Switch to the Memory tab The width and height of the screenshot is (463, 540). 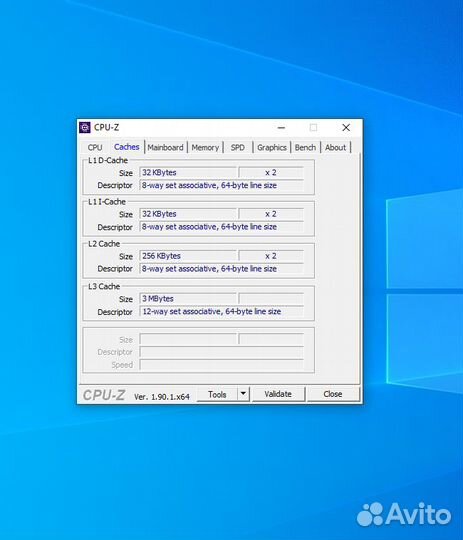pyautogui.click(x=205, y=147)
